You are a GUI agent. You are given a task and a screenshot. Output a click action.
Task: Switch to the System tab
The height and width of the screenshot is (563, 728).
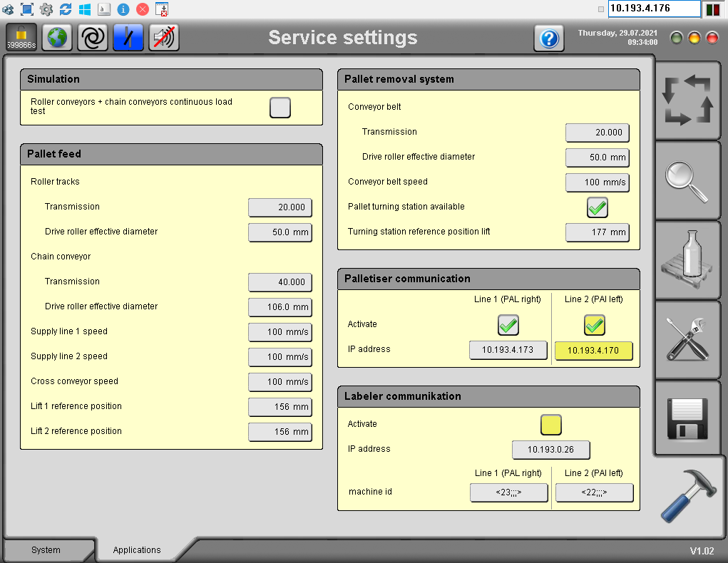click(46, 550)
